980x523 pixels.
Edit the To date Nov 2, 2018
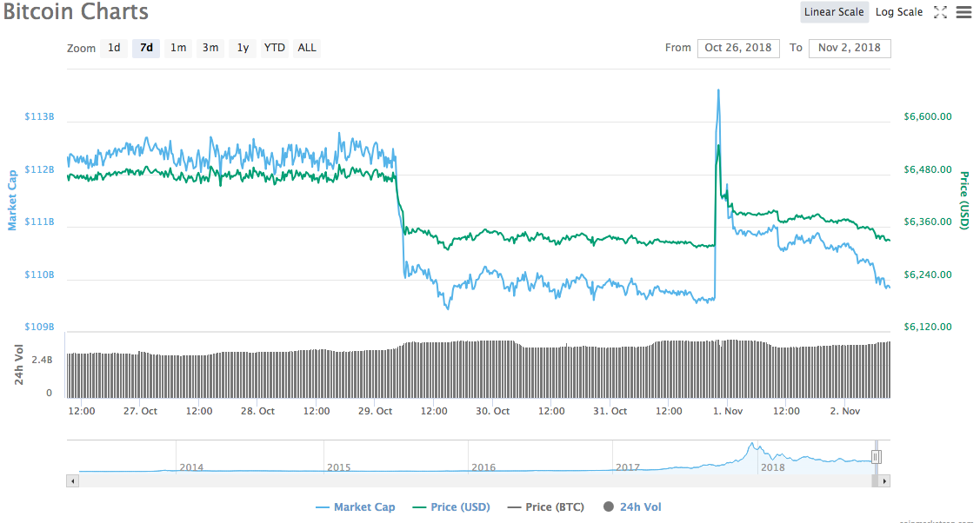[x=850, y=48]
